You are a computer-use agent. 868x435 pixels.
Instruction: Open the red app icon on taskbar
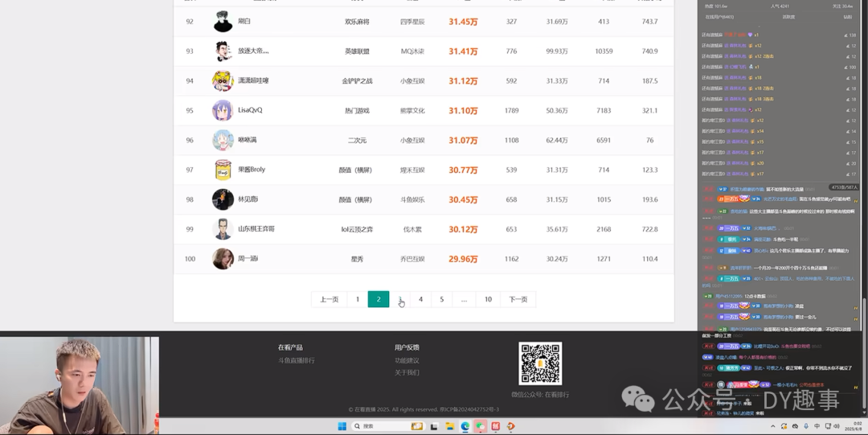coord(496,426)
